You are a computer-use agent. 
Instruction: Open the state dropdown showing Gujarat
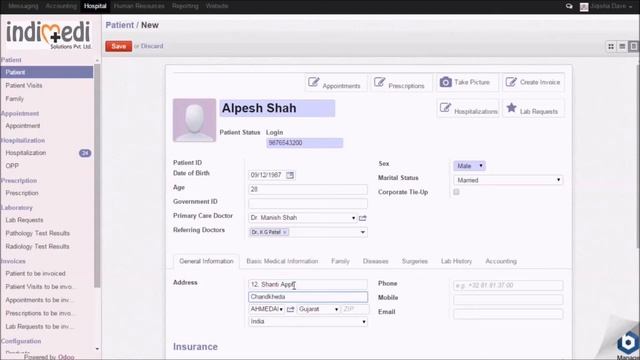tap(319, 309)
